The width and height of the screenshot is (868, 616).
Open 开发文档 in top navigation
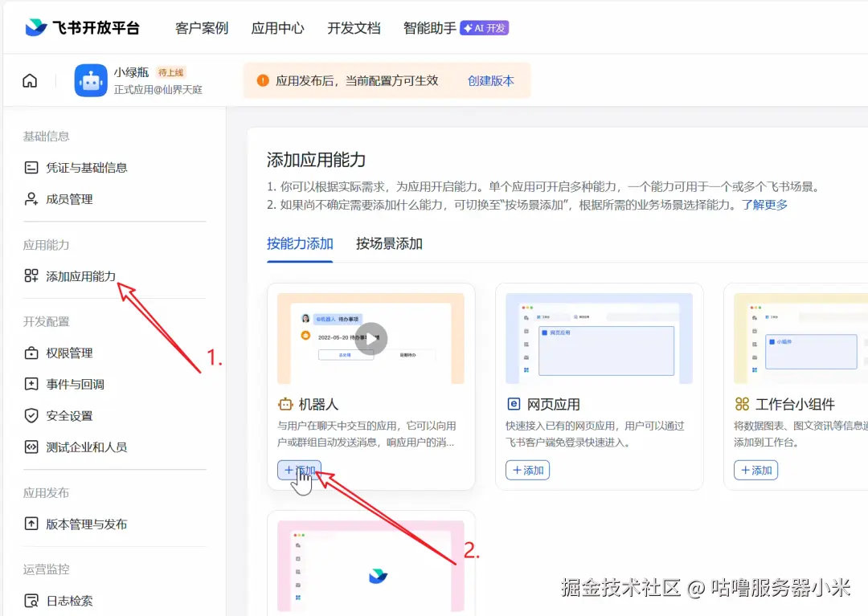point(354,28)
